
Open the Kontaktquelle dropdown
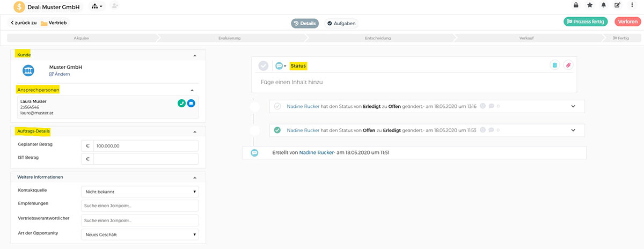click(140, 192)
